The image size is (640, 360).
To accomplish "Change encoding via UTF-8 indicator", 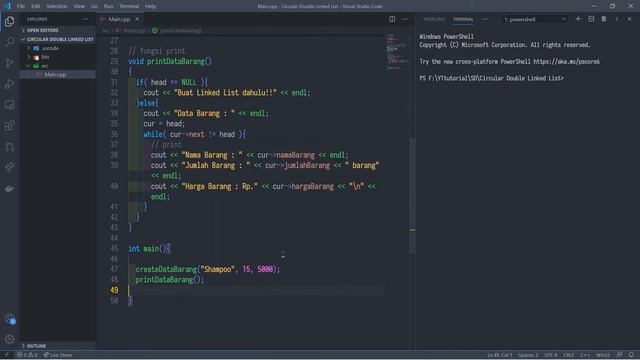I will 551,355.
